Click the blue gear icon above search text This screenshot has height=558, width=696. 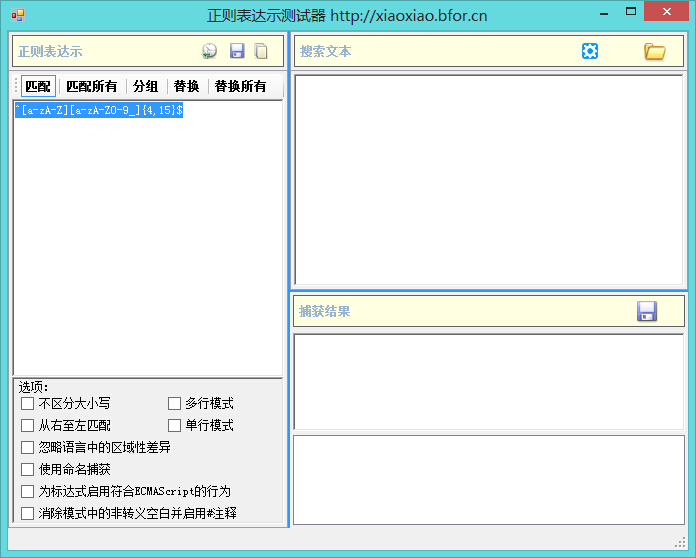coord(590,51)
